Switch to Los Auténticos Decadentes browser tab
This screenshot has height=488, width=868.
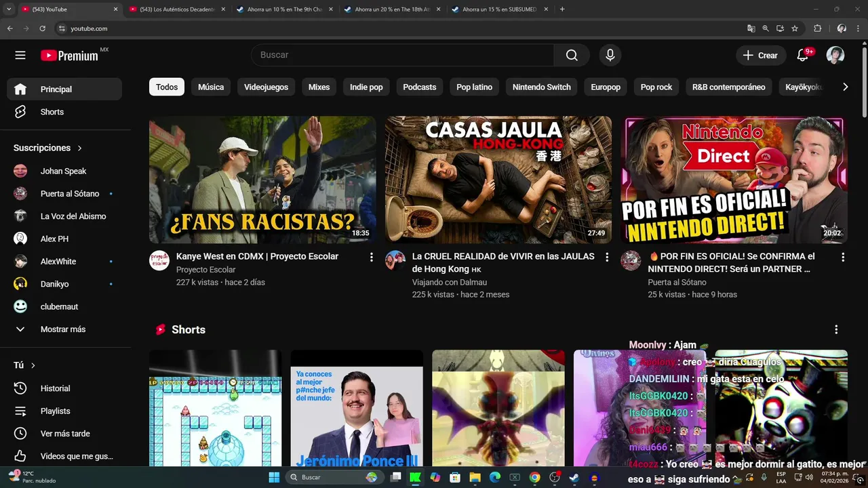tap(176, 9)
